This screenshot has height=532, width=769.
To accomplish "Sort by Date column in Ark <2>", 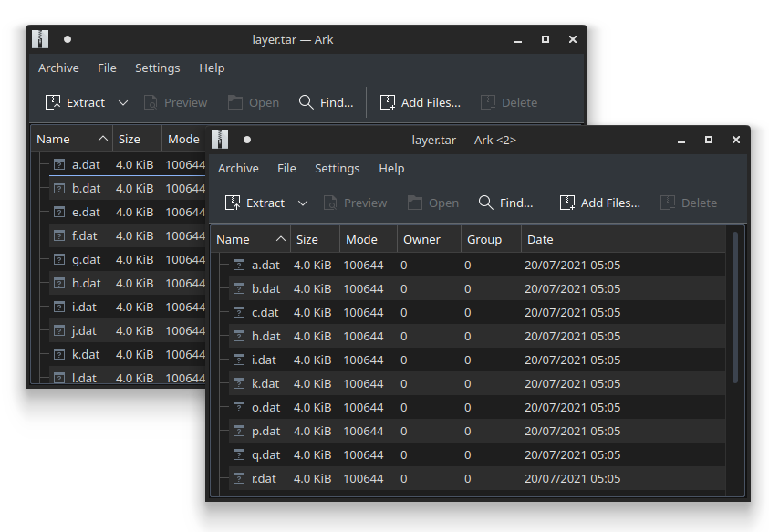I will click(623, 239).
